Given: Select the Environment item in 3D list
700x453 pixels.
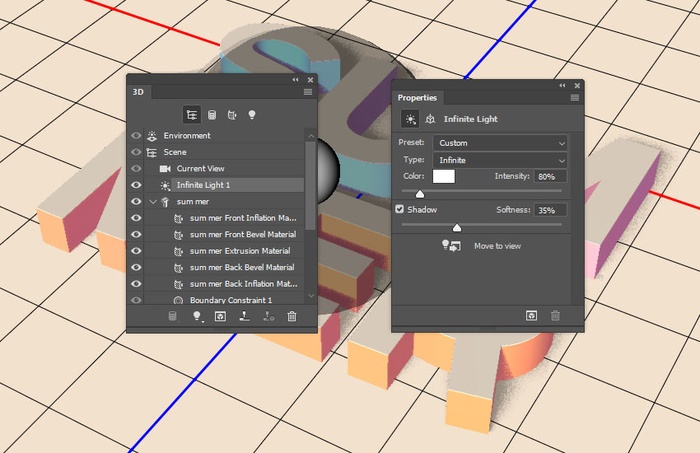Looking at the screenshot, I should pos(187,135).
